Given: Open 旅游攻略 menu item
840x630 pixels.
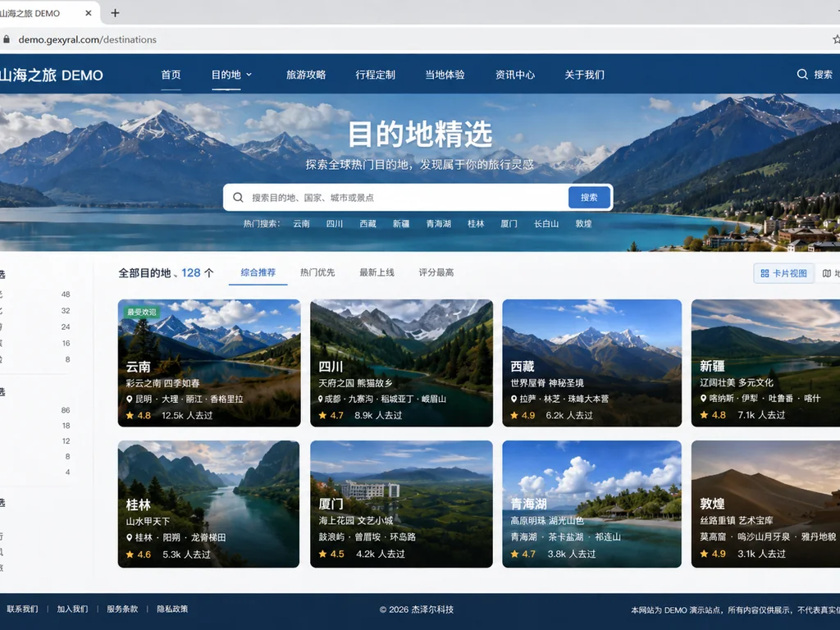Looking at the screenshot, I should pos(306,75).
